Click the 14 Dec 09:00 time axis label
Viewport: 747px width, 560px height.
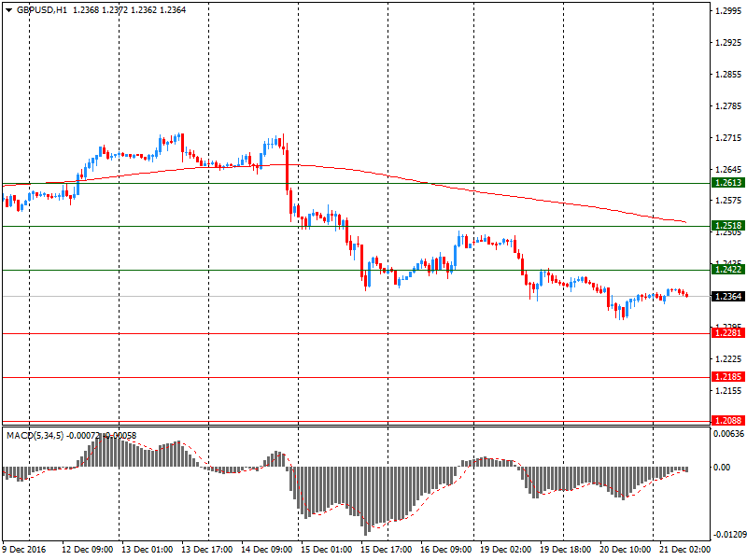click(267, 550)
